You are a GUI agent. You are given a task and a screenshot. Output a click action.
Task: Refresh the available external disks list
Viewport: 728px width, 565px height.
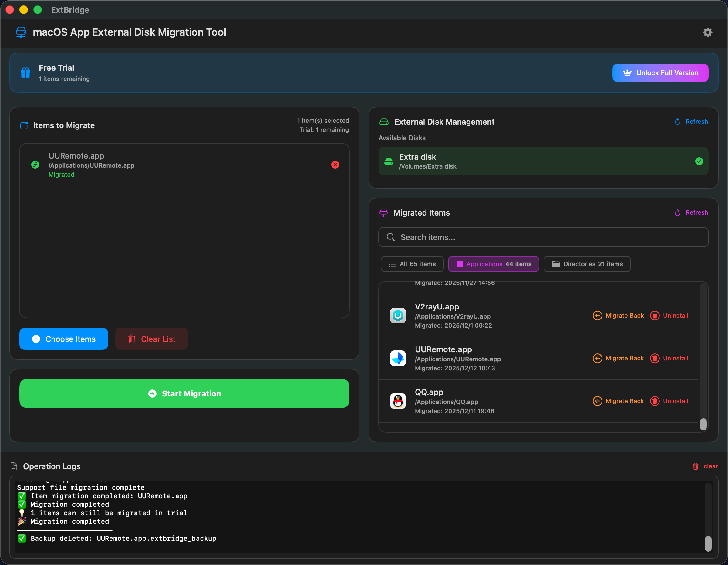(691, 121)
